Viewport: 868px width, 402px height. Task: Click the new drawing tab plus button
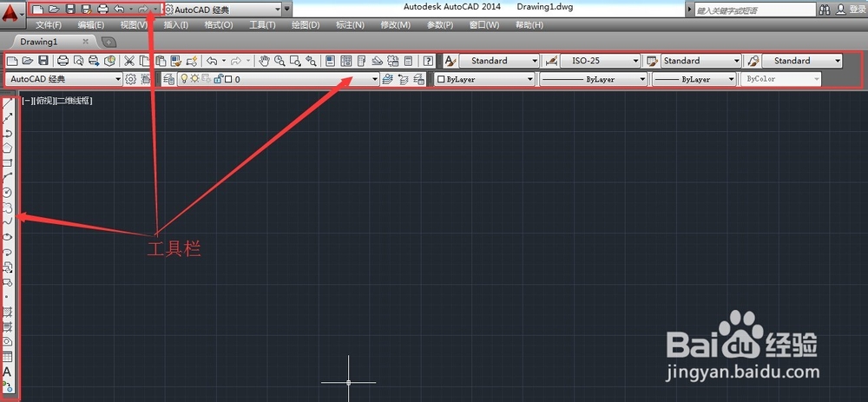click(x=109, y=42)
